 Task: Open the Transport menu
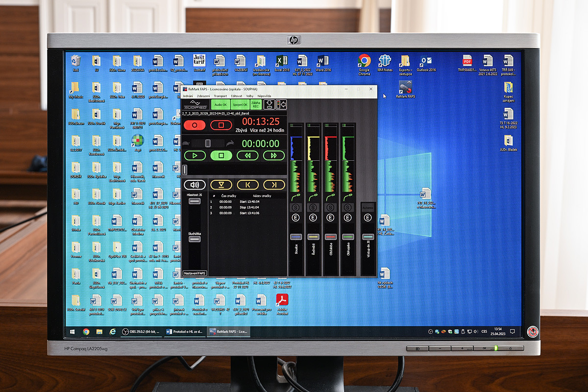[220, 96]
